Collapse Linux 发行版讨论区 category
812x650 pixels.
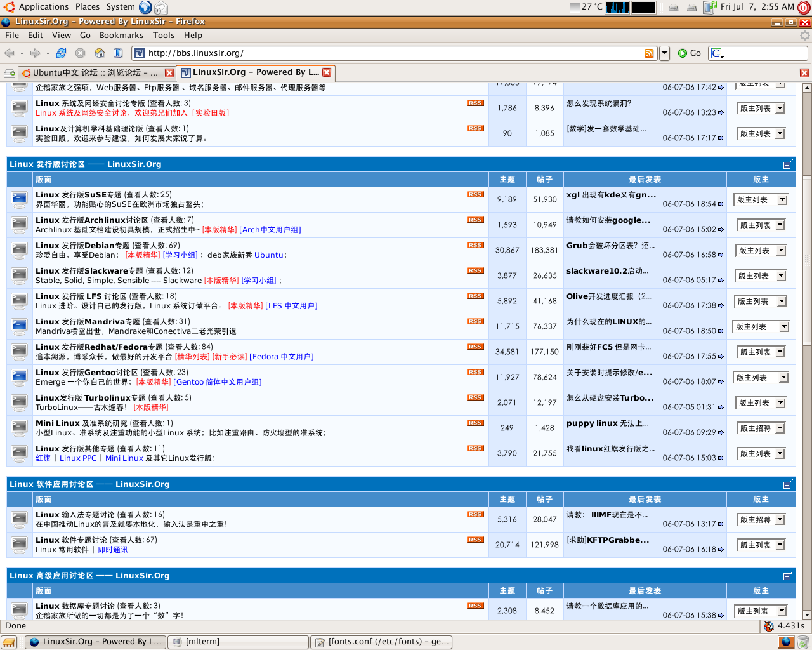point(788,164)
